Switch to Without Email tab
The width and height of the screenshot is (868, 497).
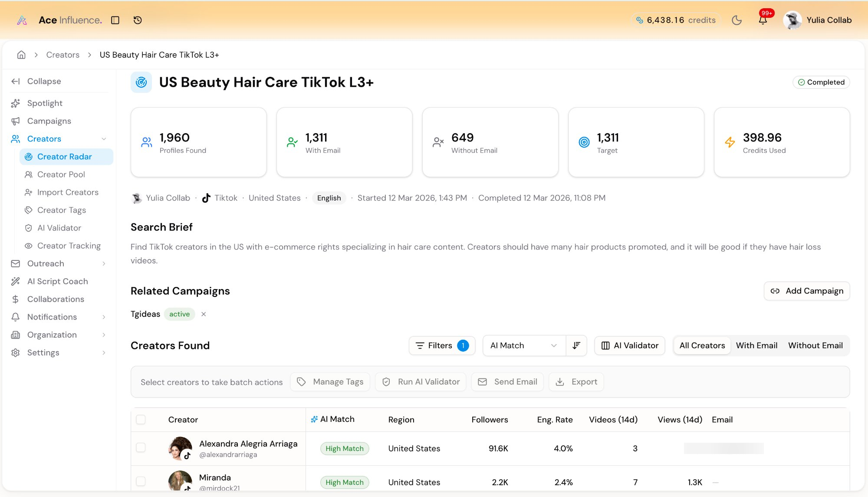(x=815, y=346)
